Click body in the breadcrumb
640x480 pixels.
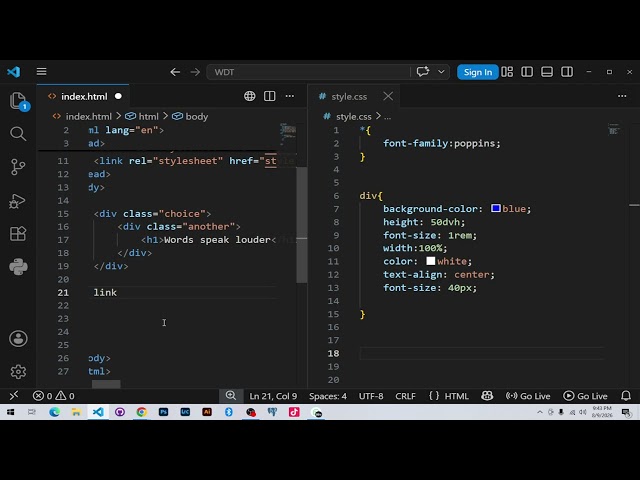coord(197,117)
